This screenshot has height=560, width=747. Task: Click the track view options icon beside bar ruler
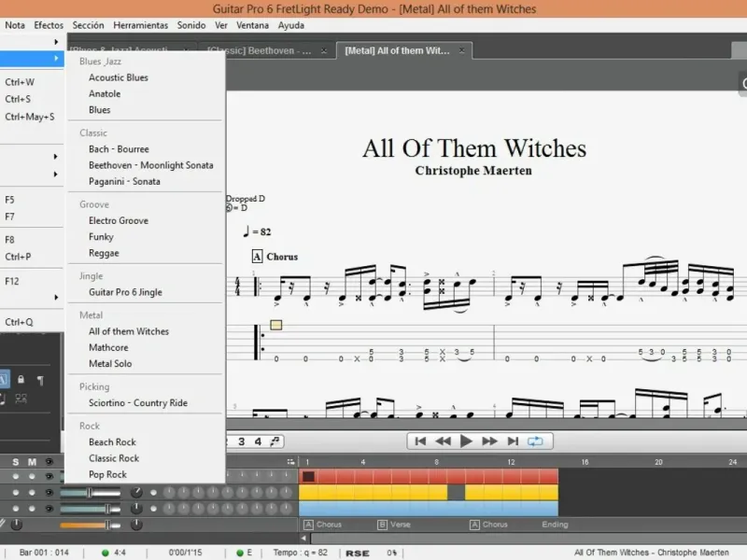290,462
